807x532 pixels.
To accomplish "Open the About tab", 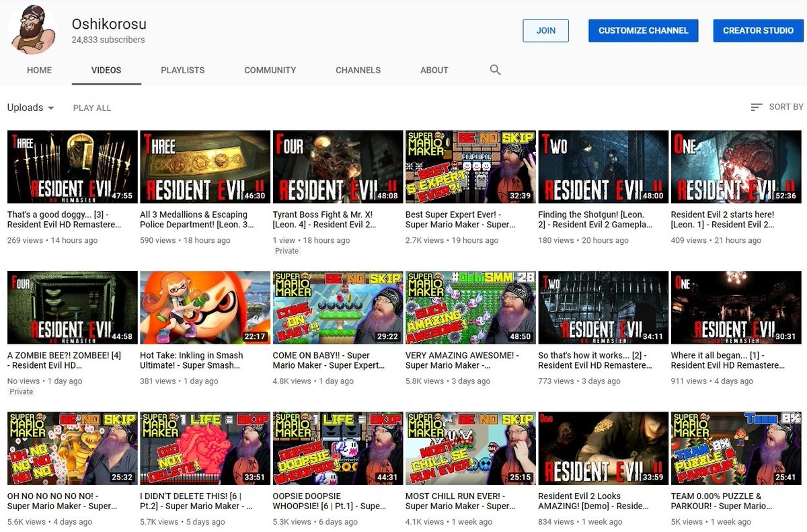I will pyautogui.click(x=434, y=70).
